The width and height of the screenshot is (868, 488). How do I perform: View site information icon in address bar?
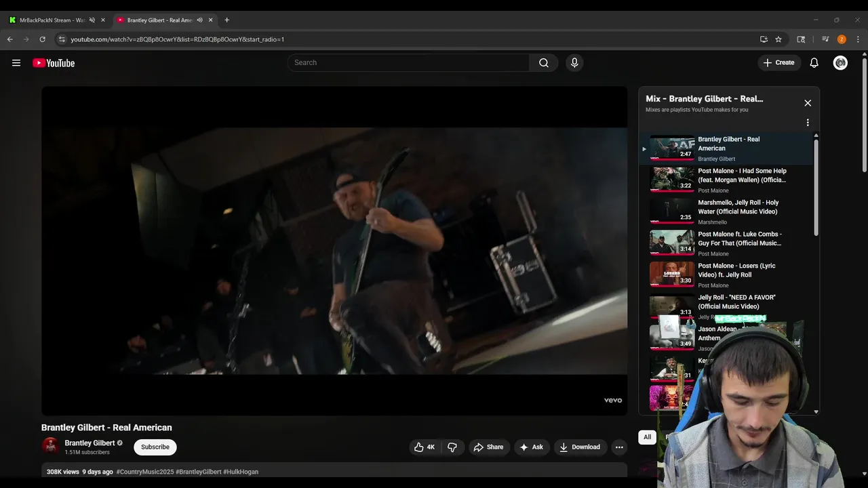[x=62, y=39]
